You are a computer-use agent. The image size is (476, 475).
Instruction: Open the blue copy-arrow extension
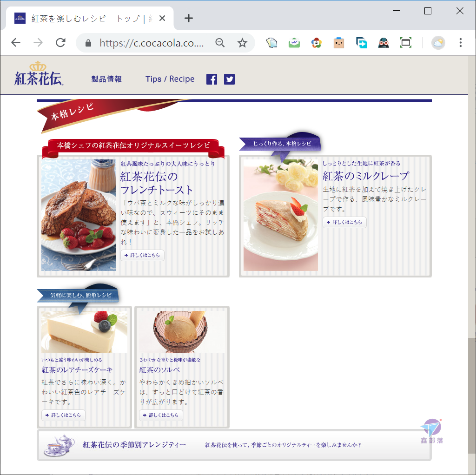(x=361, y=43)
